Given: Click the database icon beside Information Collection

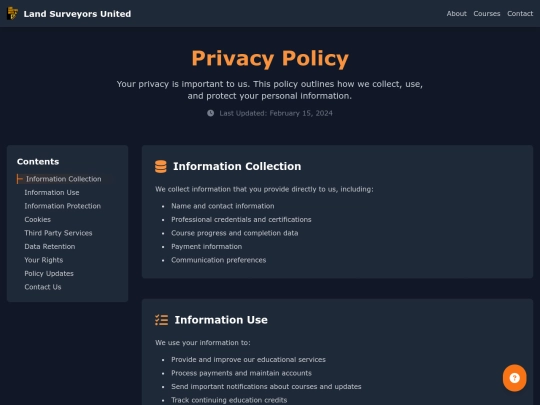Looking at the screenshot, I should pyautogui.click(x=160, y=166).
